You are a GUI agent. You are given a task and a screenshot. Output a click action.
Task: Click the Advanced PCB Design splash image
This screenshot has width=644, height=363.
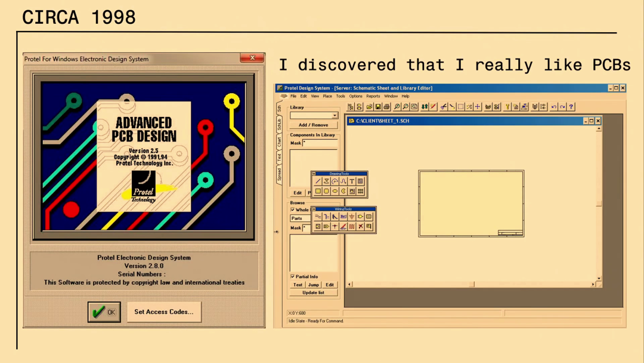point(144,156)
